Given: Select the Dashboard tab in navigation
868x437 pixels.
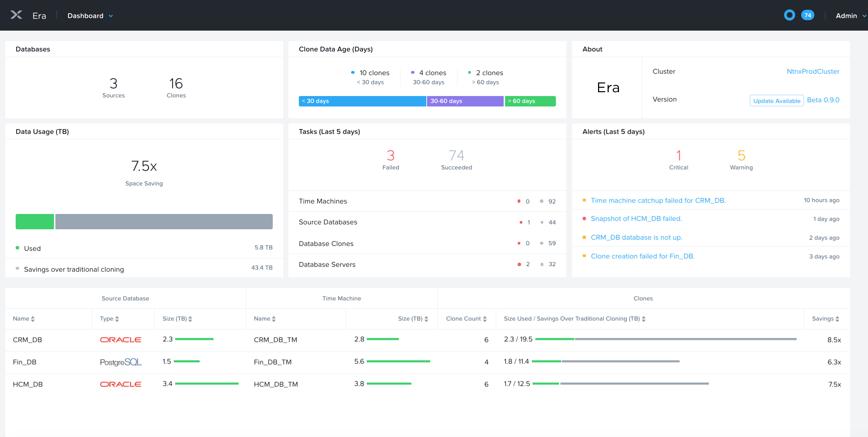Looking at the screenshot, I should [x=86, y=15].
